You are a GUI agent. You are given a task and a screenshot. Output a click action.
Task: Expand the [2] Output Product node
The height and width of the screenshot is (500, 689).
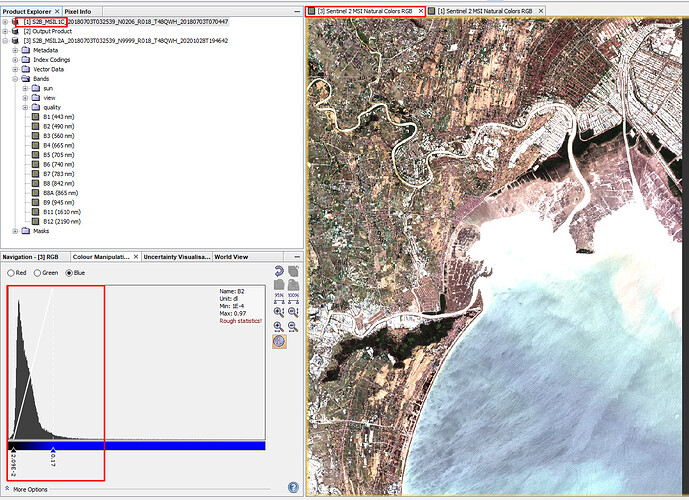coord(5,31)
